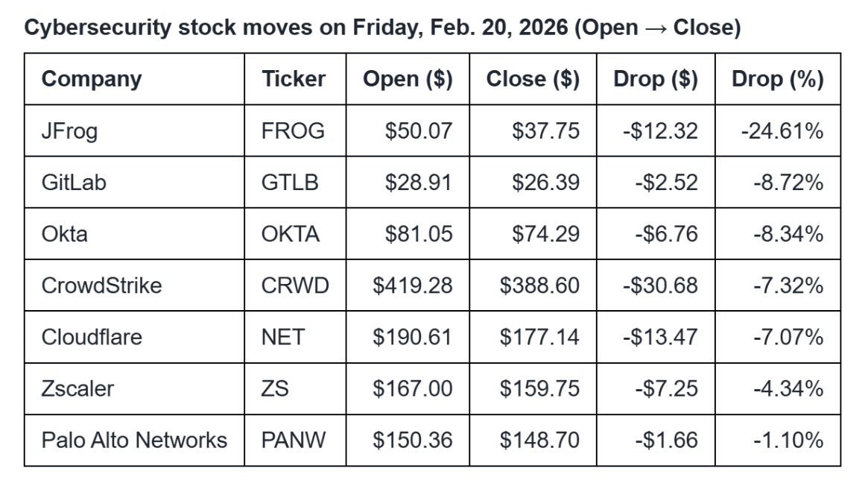The image size is (868, 486).
Task: Click the Drop (%) column header
Action: click(x=778, y=79)
